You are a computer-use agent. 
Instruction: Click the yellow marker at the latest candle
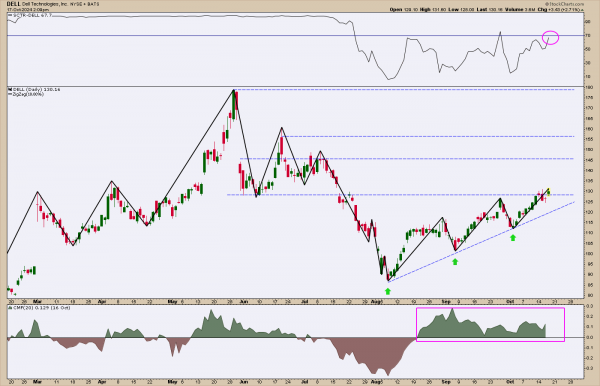[x=548, y=190]
